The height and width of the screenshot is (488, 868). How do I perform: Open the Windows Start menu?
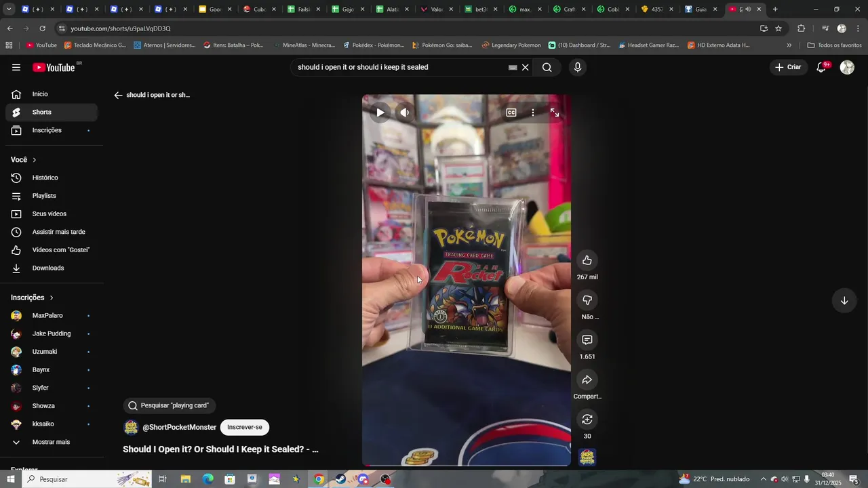click(11, 479)
